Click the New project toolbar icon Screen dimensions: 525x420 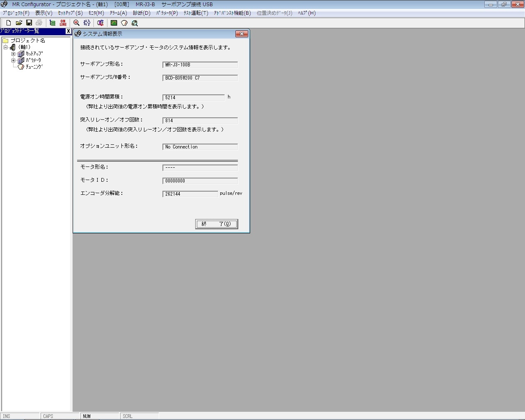pos(8,23)
